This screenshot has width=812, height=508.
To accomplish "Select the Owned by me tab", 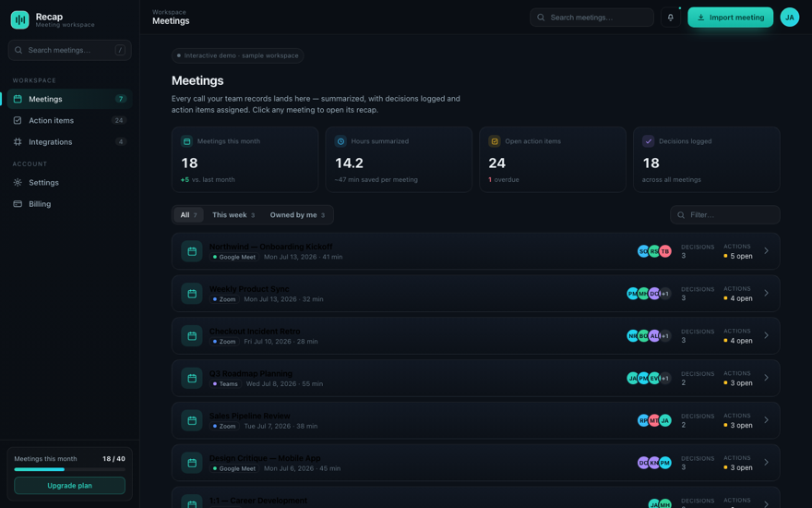I will [x=297, y=214].
